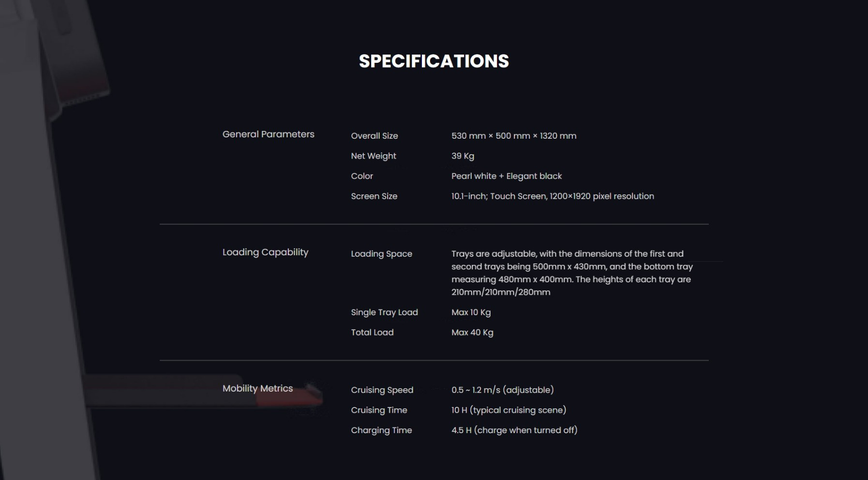Click the Cruising Speed label

[x=382, y=390]
